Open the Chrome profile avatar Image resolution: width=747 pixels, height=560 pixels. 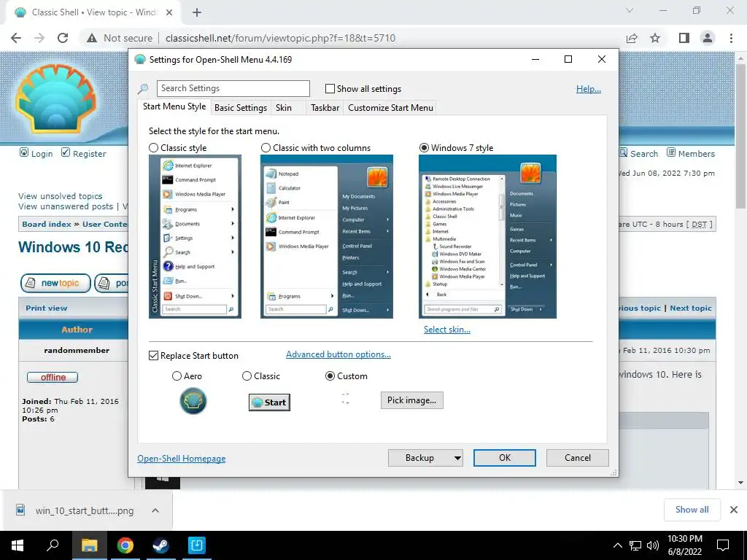tap(708, 38)
